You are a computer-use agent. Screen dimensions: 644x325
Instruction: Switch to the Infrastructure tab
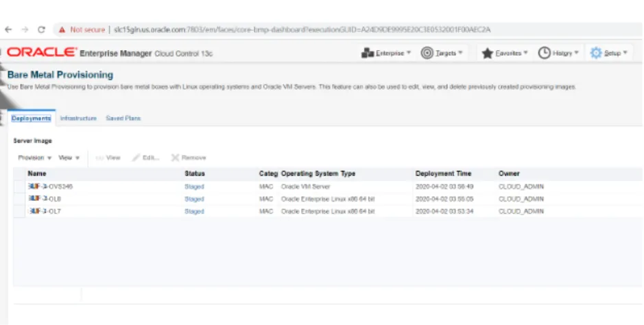point(78,118)
